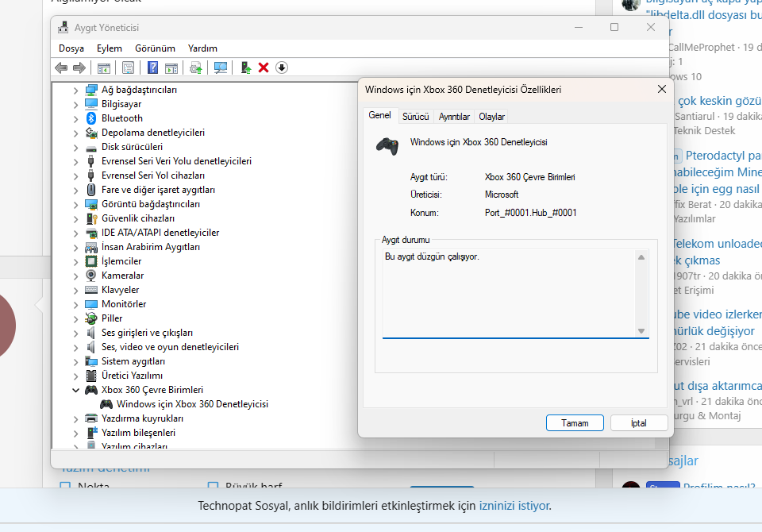This screenshot has width=762, height=532.
Task: Uninstall device with the red X icon
Action: tap(264, 67)
